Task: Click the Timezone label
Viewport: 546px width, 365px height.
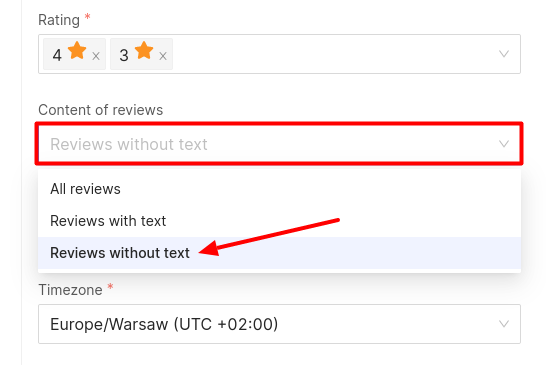Action: [70, 290]
